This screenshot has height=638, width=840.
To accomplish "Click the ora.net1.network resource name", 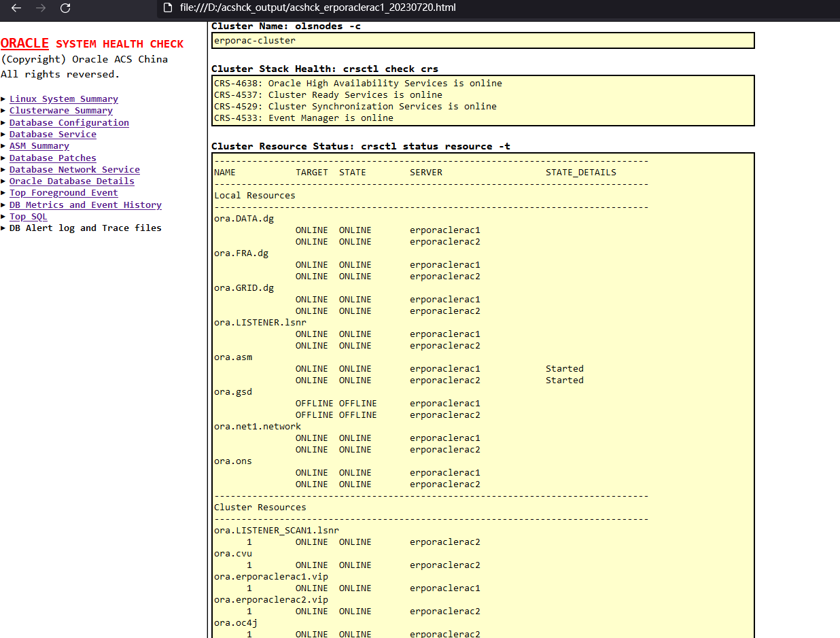I will click(x=258, y=427).
